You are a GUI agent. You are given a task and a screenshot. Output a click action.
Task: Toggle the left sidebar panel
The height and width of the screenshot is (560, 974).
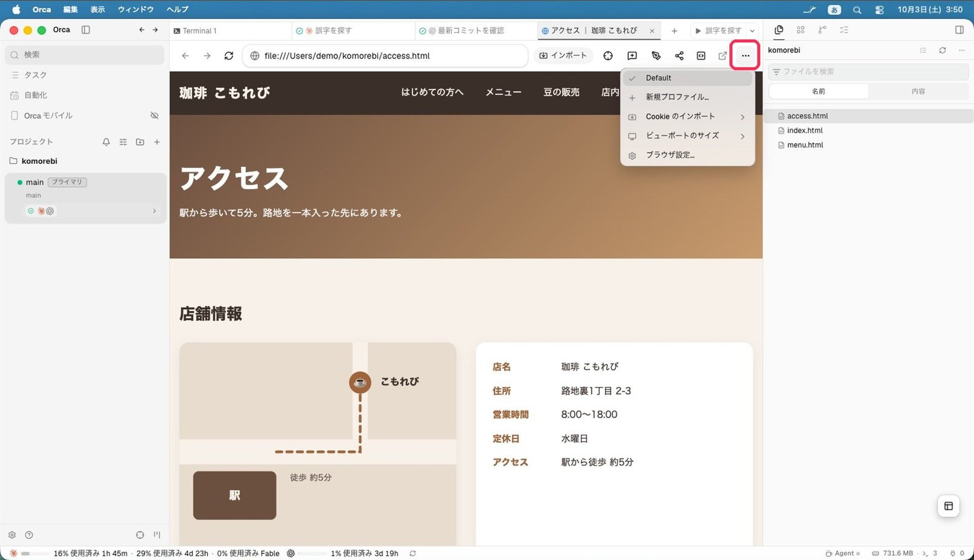pyautogui.click(x=86, y=30)
